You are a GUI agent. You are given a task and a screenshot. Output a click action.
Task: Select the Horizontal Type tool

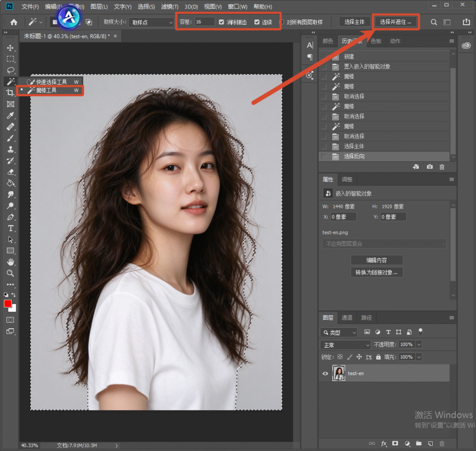[10, 228]
